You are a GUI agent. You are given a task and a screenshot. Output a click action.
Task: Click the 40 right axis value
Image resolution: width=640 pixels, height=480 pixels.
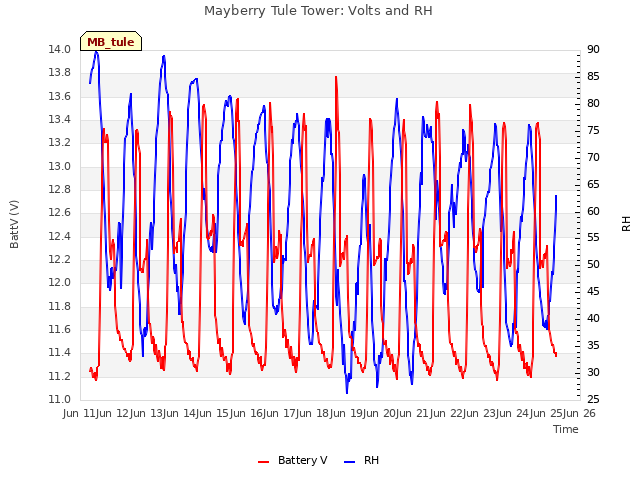(593, 318)
